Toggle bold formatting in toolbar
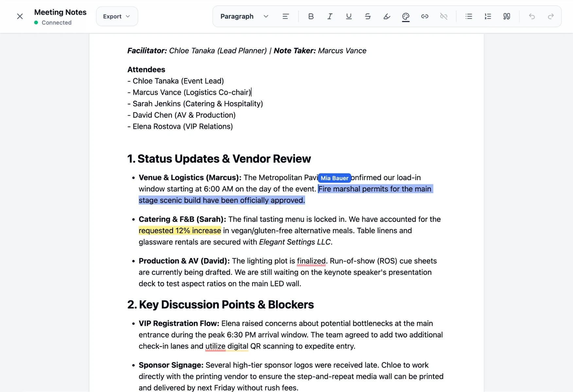Screen dimensions: 573x392 (311, 16)
